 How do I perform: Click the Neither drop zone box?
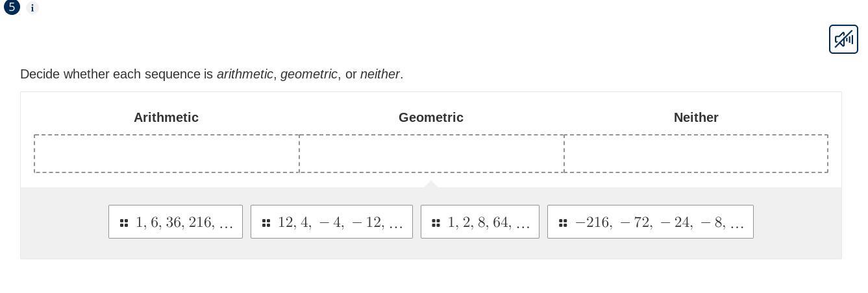pyautogui.click(x=696, y=154)
